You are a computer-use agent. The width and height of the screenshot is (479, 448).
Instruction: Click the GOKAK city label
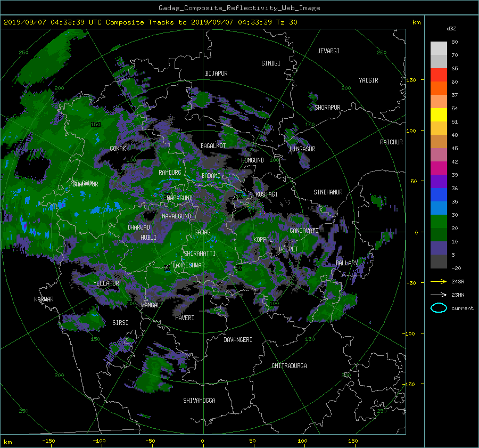(118, 148)
